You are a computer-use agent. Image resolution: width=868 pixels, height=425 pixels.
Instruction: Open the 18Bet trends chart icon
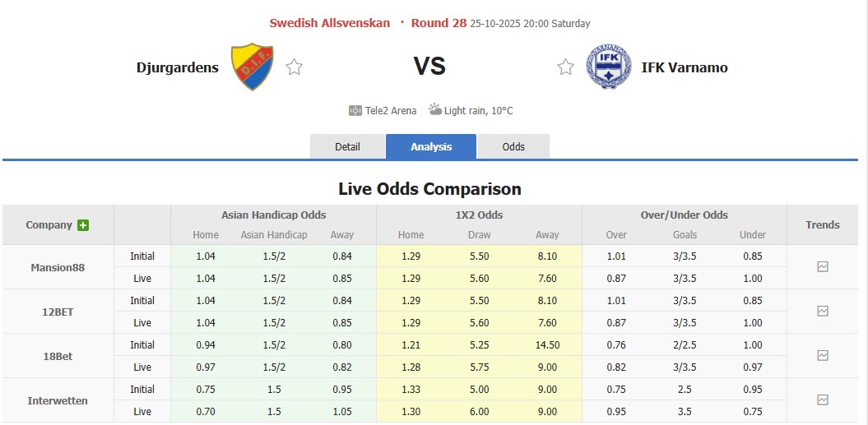click(x=823, y=356)
